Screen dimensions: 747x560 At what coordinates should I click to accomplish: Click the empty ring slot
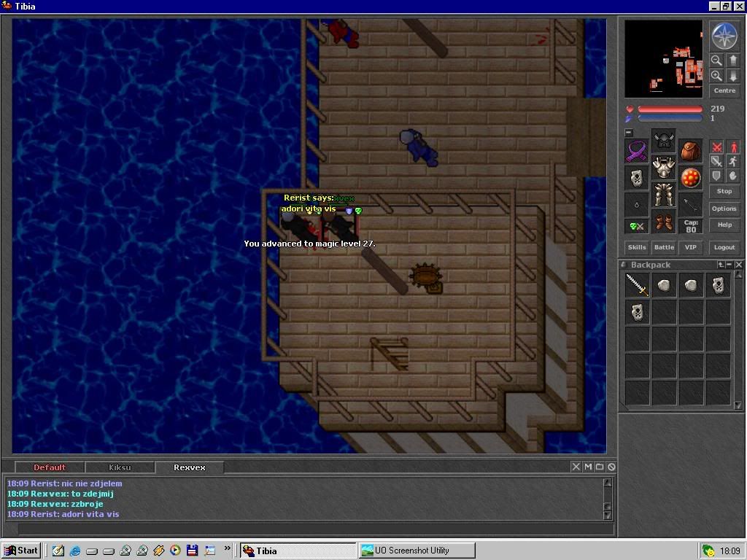(636, 205)
